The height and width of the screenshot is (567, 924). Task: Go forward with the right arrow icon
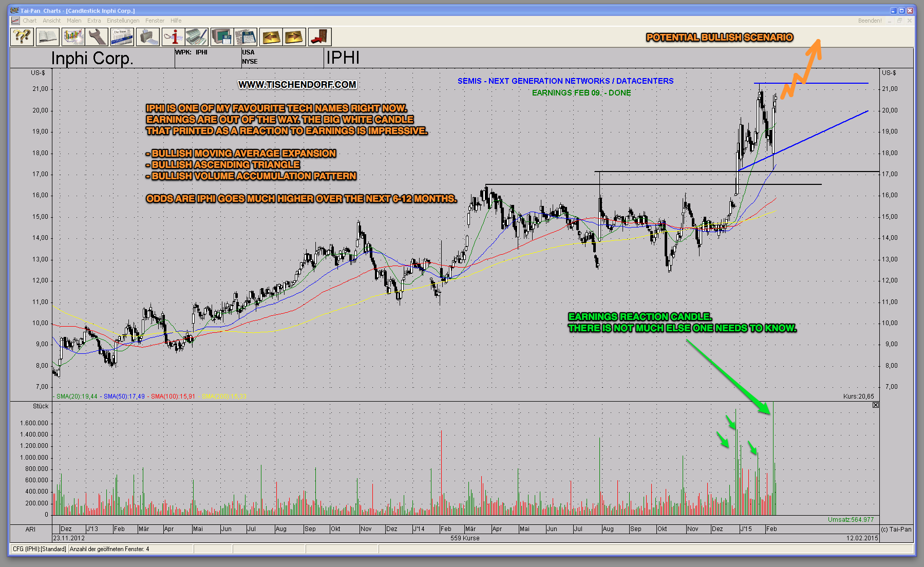tap(294, 37)
